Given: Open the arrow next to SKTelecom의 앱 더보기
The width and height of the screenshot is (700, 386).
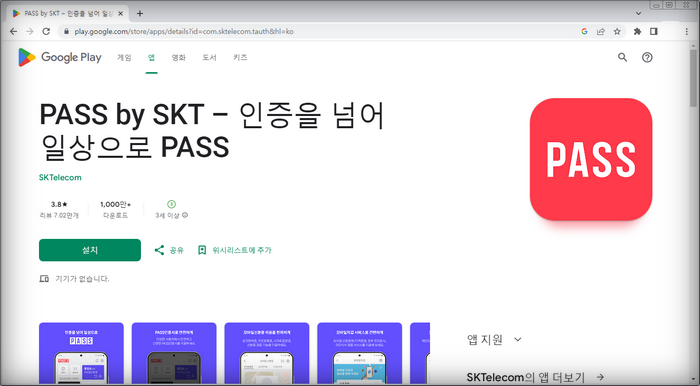Looking at the screenshot, I should pyautogui.click(x=600, y=378).
